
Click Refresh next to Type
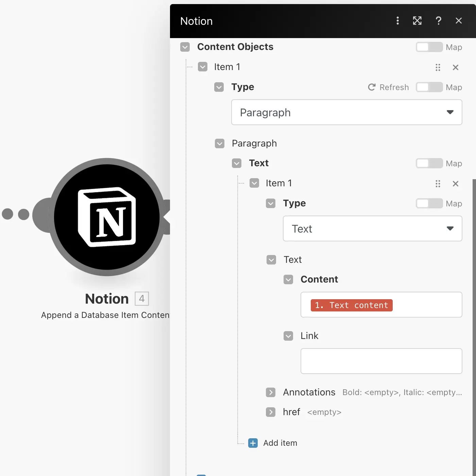pyautogui.click(x=388, y=87)
